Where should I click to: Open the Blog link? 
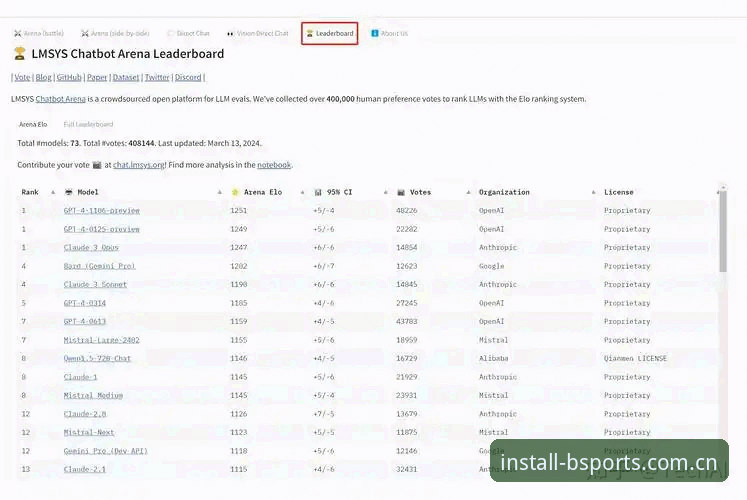coord(43,77)
